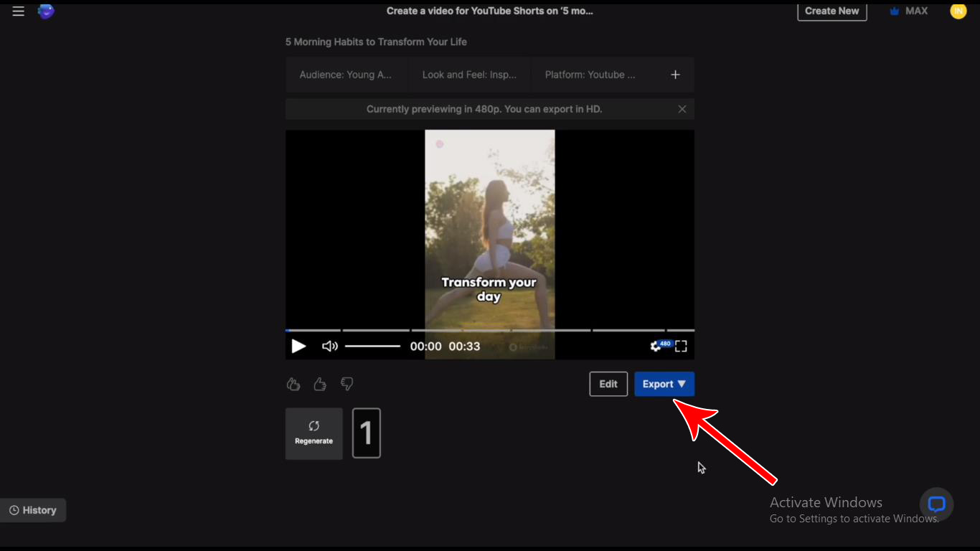This screenshot has height=551, width=980.
Task: Select version 1 thumbnail
Action: coord(366,433)
